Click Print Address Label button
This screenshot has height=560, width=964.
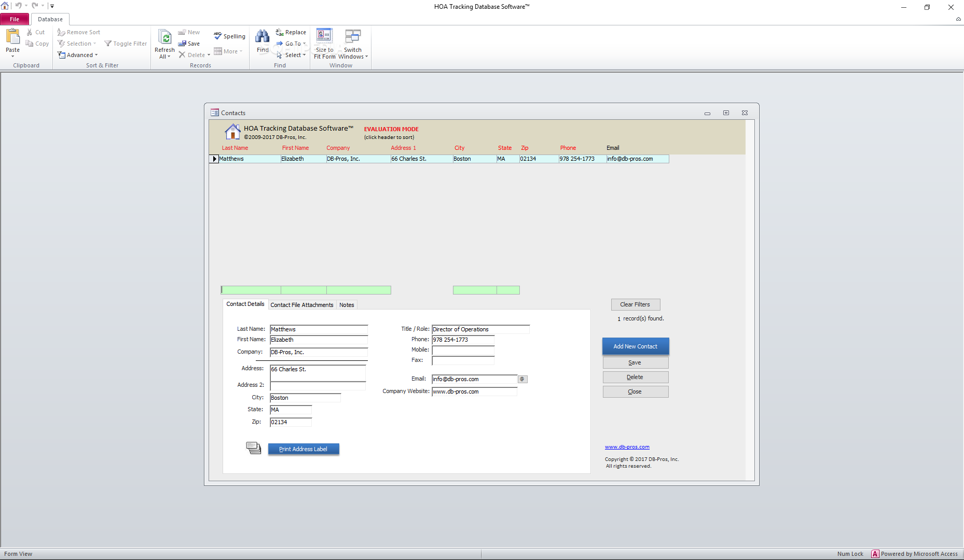pyautogui.click(x=304, y=449)
